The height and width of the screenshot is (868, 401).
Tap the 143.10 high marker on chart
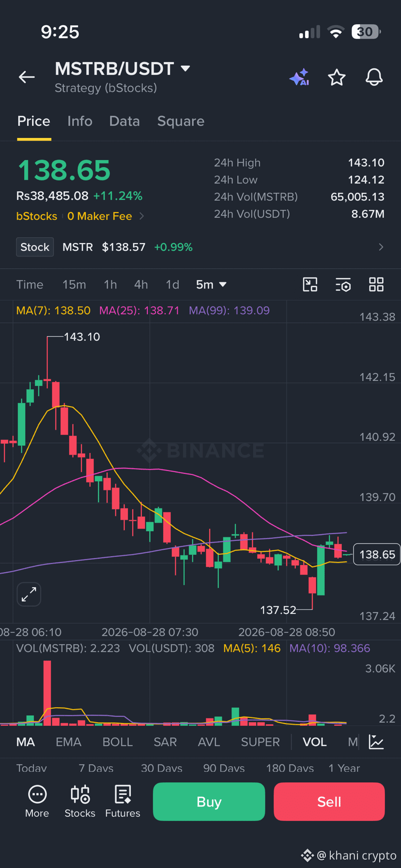pyautogui.click(x=82, y=337)
